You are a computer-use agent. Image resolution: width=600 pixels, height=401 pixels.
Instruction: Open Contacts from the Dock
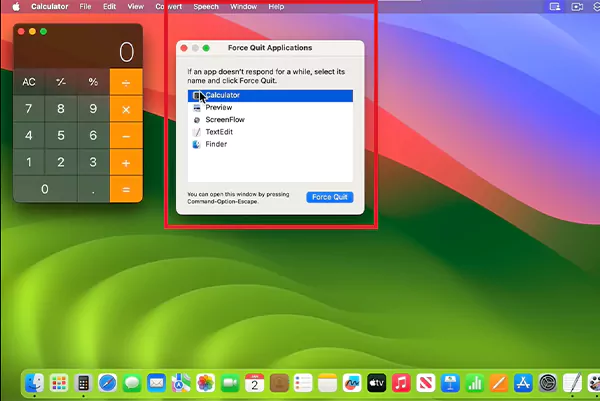point(279,383)
